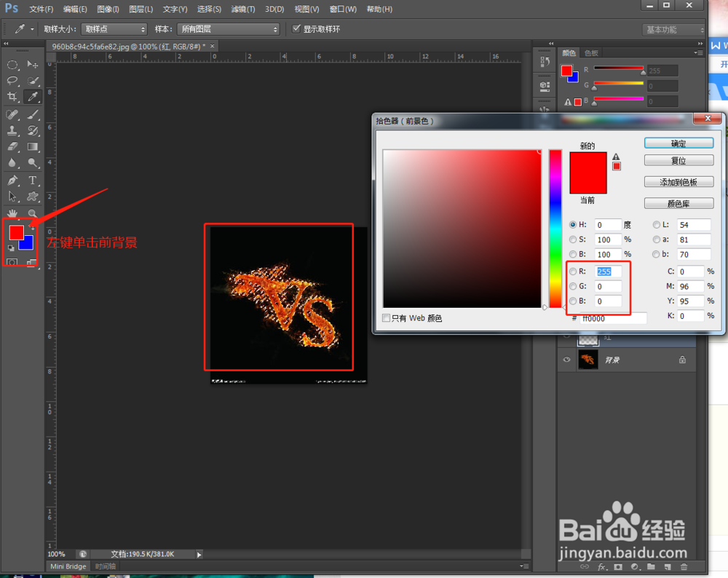Screen dimensions: 728x578
Task: Hide the 背景 layer eye icon
Action: pos(566,360)
